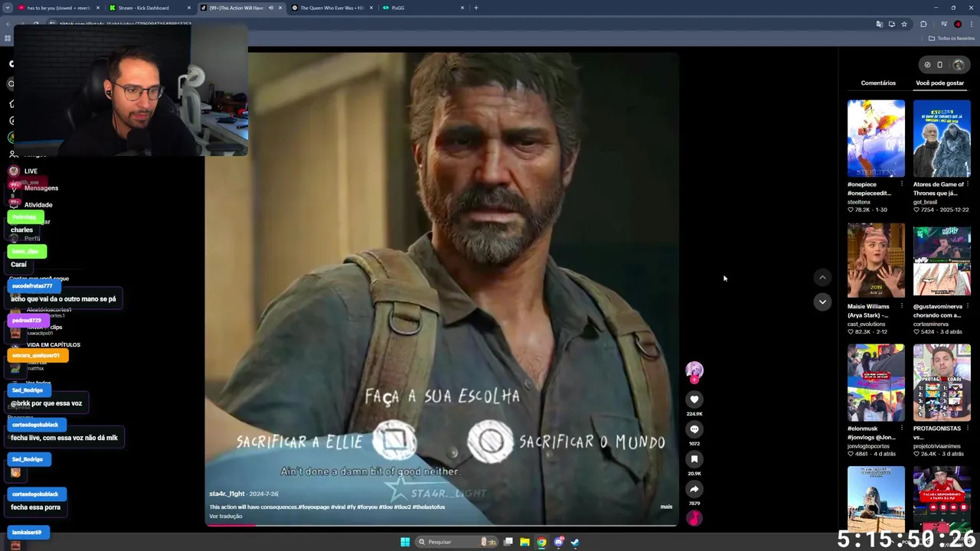Open the 'Todos os favoritos' bookmarks folder
Screen dimensions: 980x551
point(952,38)
